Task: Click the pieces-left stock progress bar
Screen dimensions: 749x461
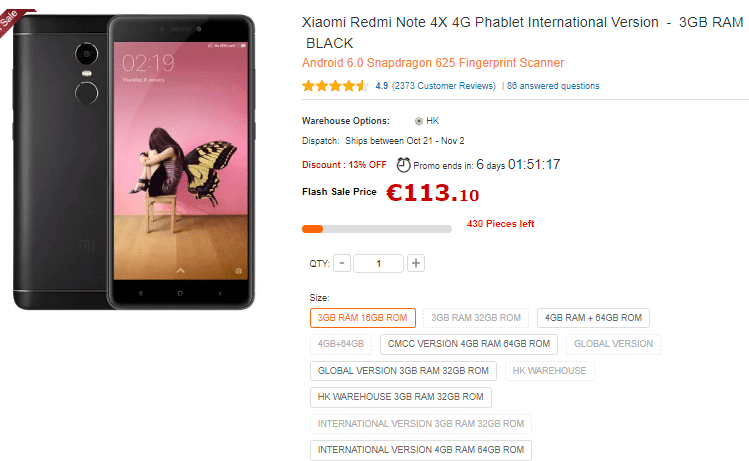Action: tap(377, 229)
